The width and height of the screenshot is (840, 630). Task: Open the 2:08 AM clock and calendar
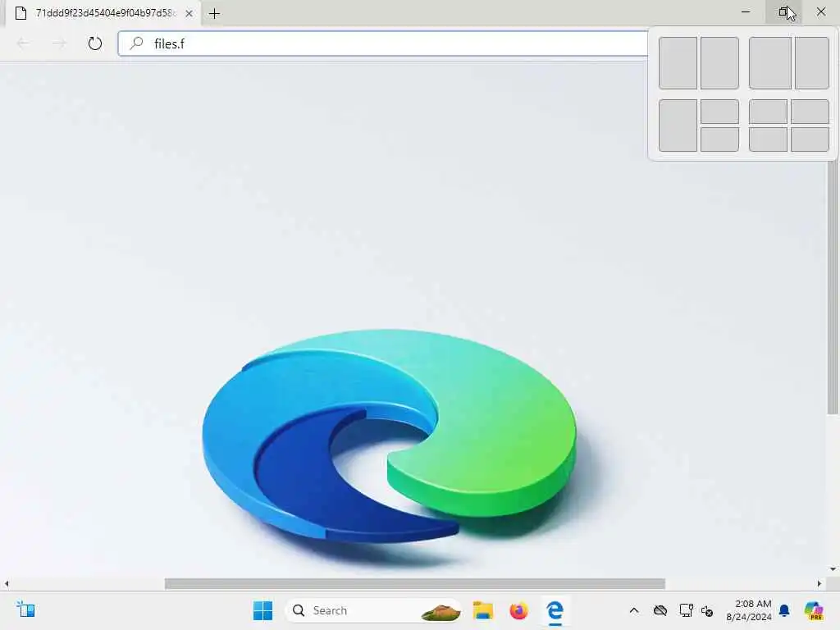(749, 610)
